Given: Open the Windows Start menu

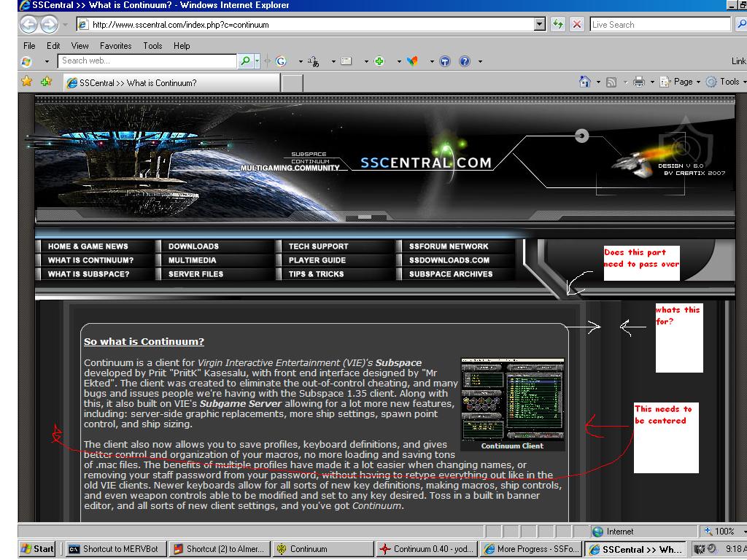Looking at the screenshot, I should coord(37,548).
